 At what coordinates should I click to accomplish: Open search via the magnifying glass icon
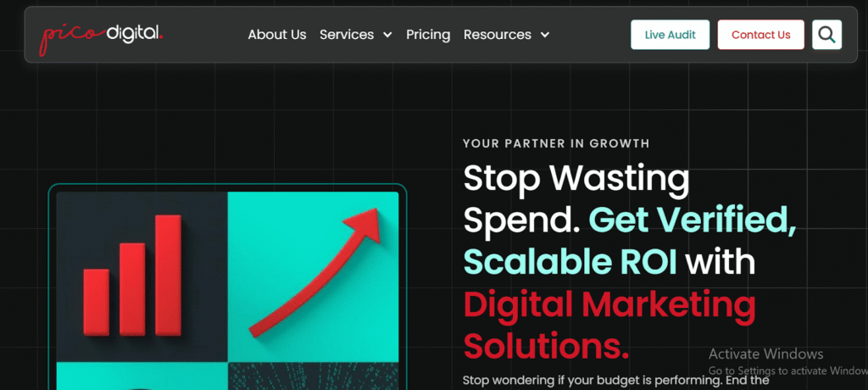pos(826,35)
